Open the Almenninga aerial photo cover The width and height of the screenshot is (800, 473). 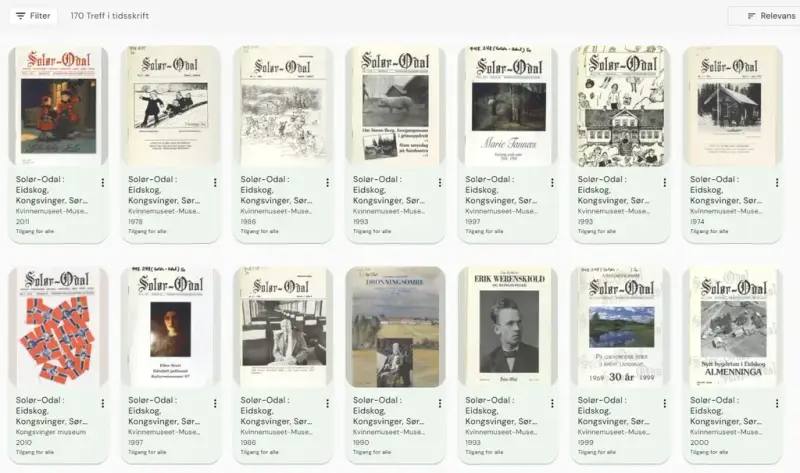[x=733, y=327]
